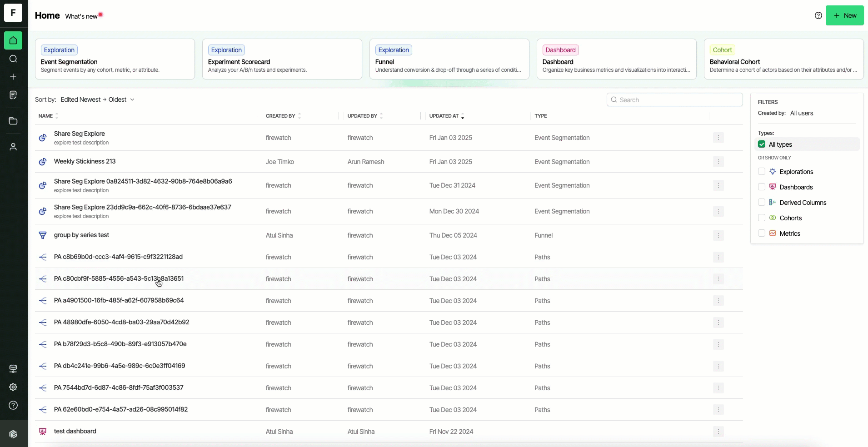Click the dashboard icon for test dashboard
Viewport: 868px width, 447px height.
43,432
